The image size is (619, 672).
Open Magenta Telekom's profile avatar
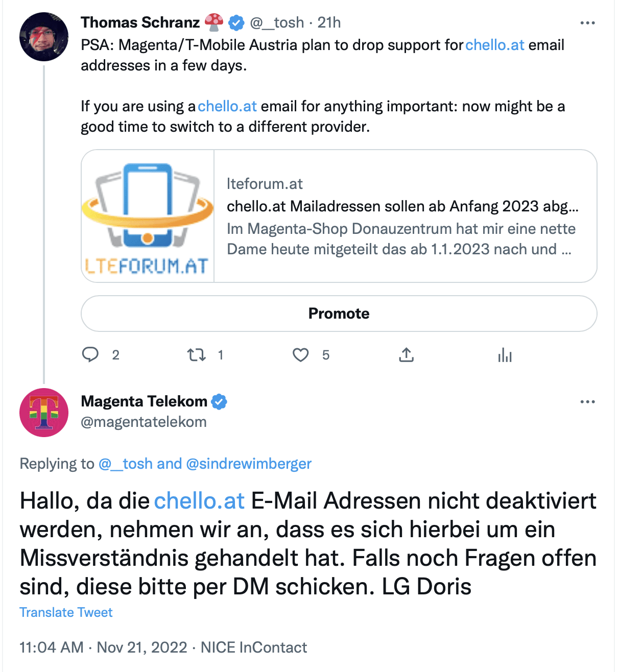click(44, 413)
